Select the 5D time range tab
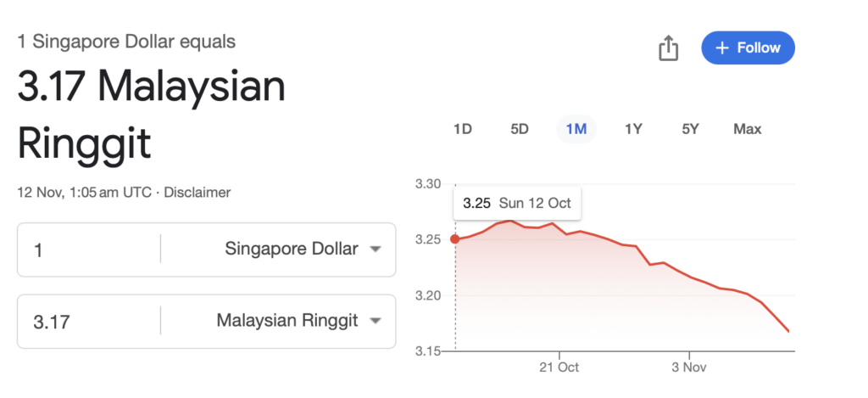This screenshot has width=868, height=398. point(520,129)
